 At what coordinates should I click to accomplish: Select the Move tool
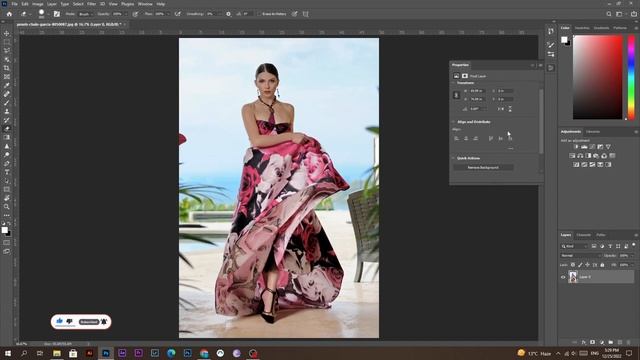[x=7, y=33]
